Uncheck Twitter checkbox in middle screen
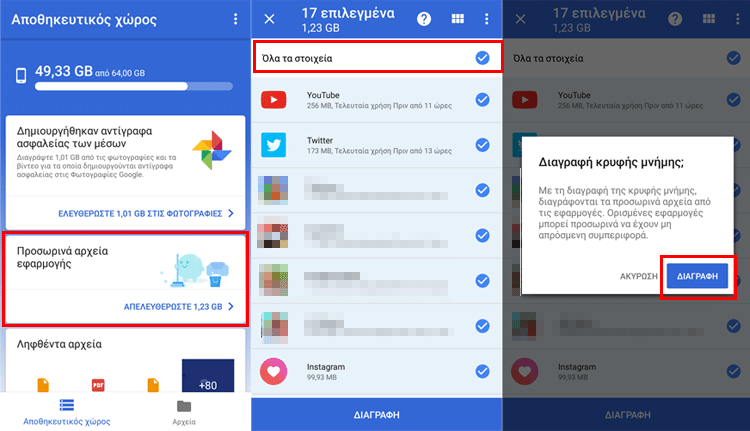This screenshot has height=431, width=750. [483, 144]
